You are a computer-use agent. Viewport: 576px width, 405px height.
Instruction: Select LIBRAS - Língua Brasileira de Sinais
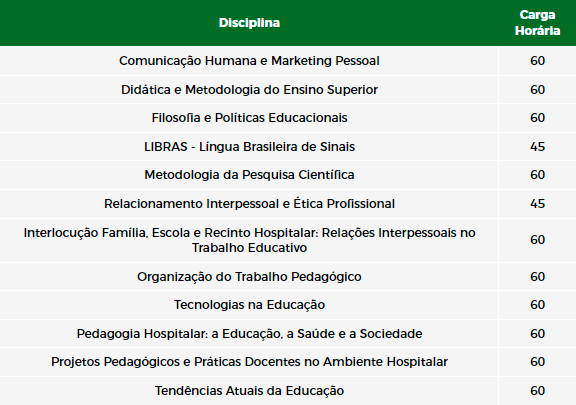coord(249,147)
